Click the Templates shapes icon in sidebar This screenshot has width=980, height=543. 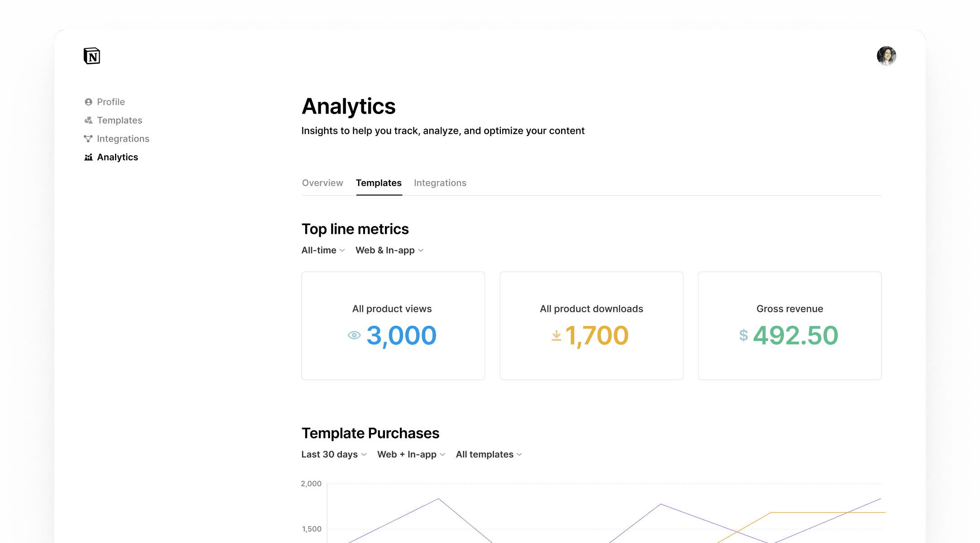coord(88,120)
